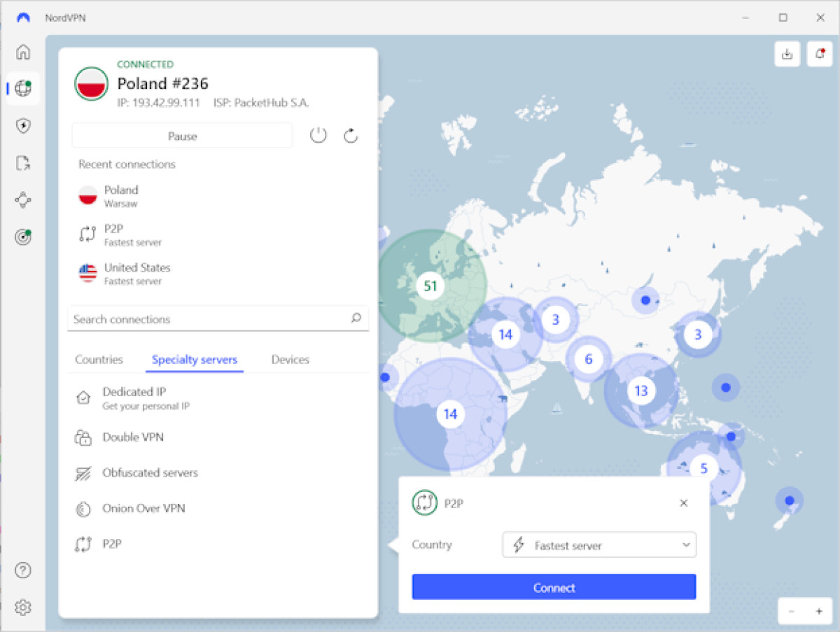840x632 pixels.
Task: Select the VPN globe icon in sidebar
Action: (23, 88)
